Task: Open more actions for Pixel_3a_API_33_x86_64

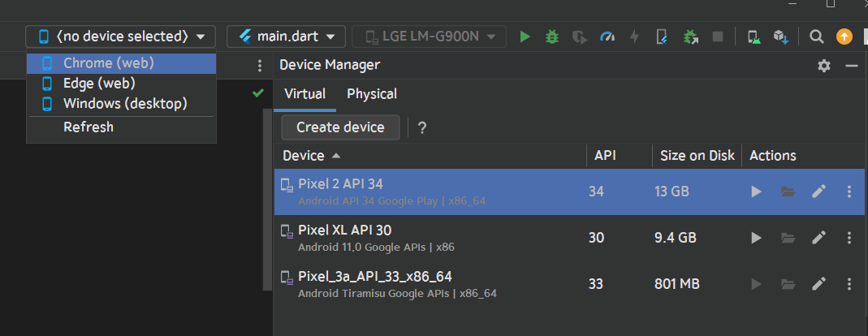Action: (849, 285)
